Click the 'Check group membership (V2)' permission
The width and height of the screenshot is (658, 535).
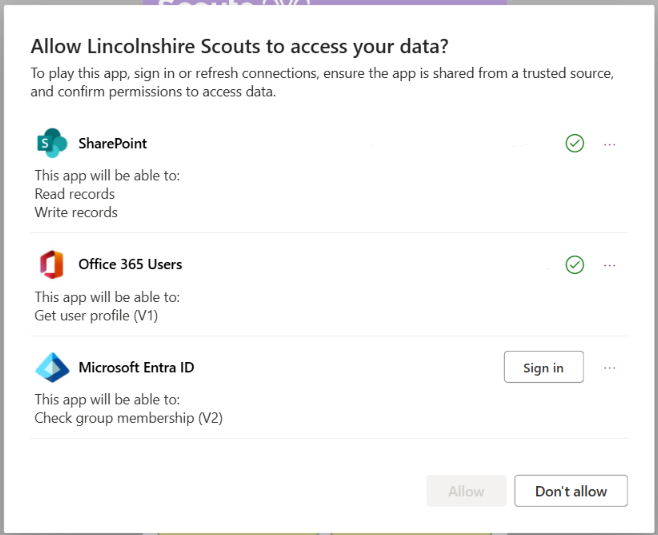(x=128, y=418)
